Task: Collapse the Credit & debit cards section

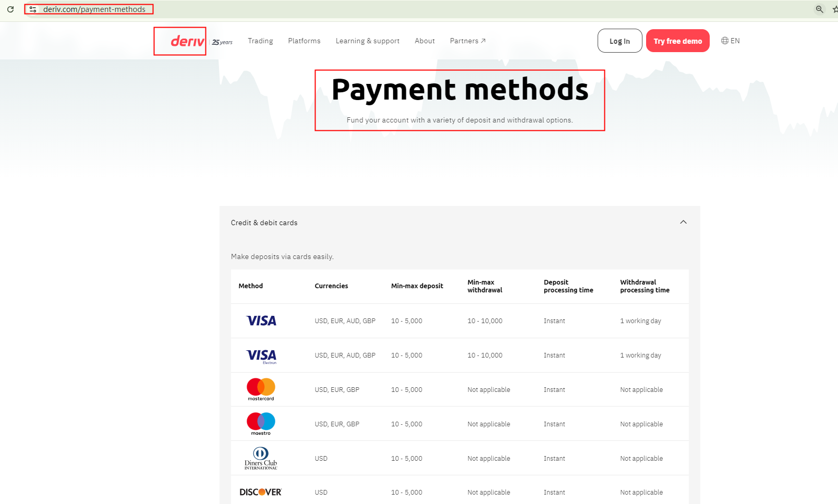Action: coord(683,222)
